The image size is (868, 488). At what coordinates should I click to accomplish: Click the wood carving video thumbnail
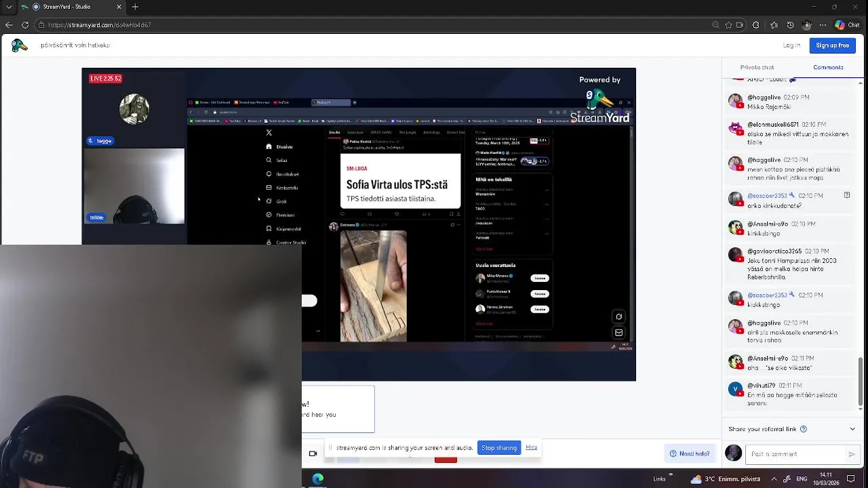[374, 286]
